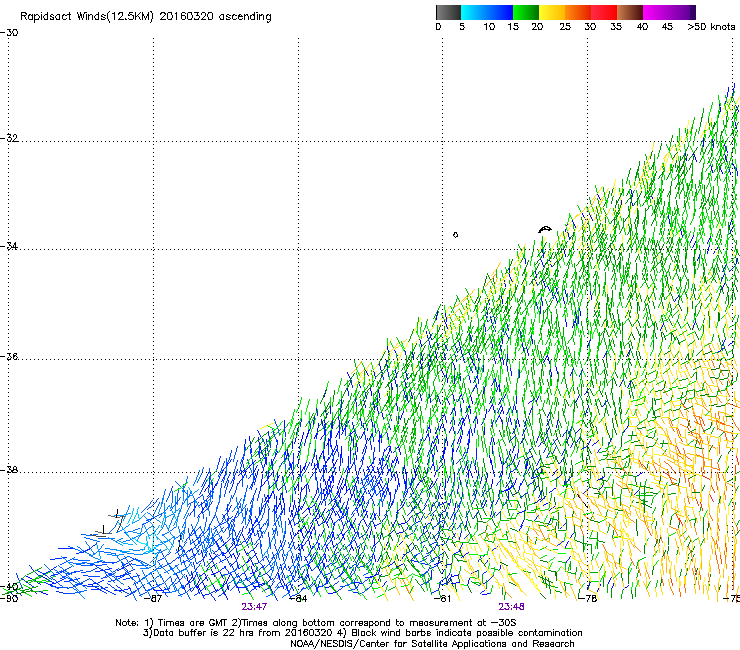Image resolution: width=740 pixels, height=650 pixels.
Task: Click the yellow 20-25 knots legend segment
Action: (x=552, y=12)
